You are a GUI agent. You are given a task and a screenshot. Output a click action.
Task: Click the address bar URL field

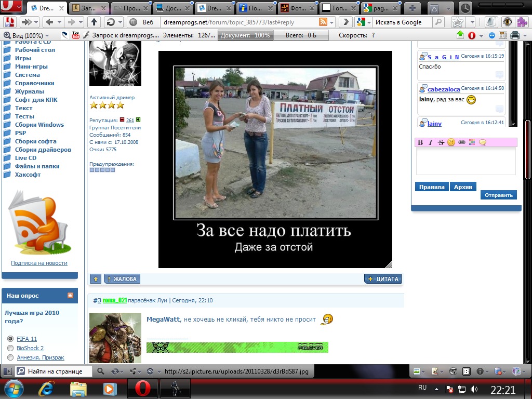[x=239, y=22]
